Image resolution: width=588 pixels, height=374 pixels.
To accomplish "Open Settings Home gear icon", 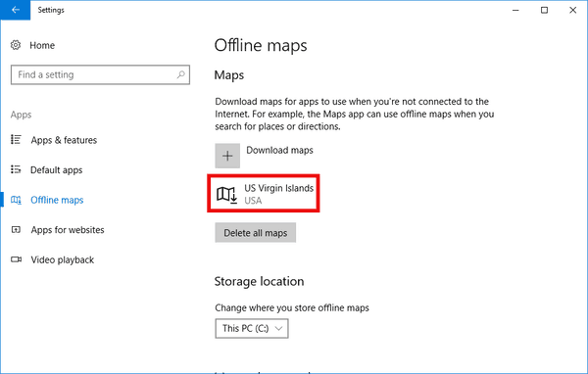I will click(16, 45).
